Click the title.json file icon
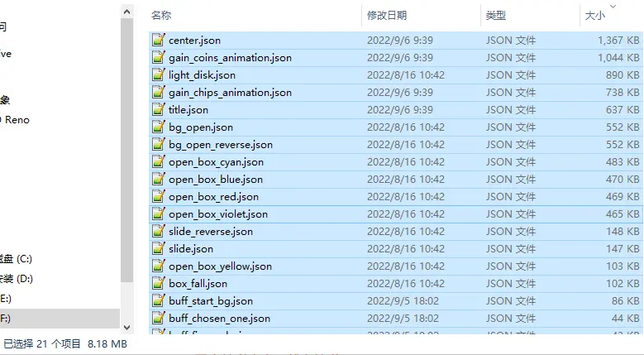644x355 pixels. pos(158,110)
